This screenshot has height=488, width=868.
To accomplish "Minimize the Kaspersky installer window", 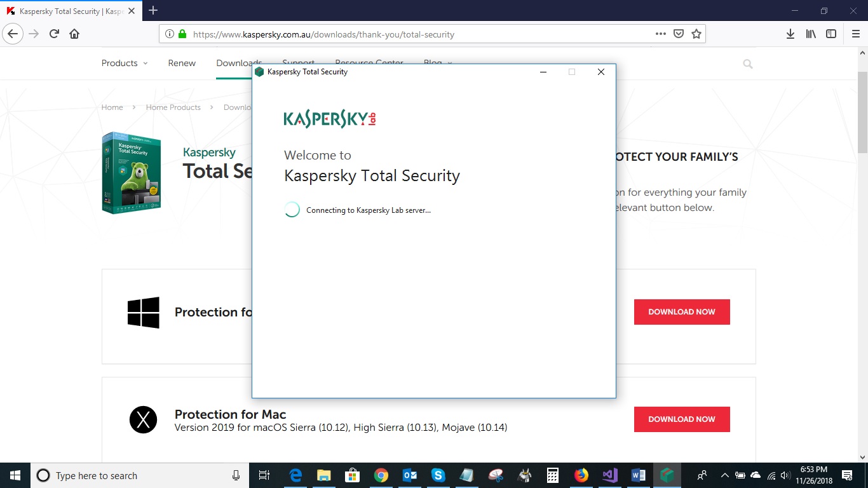I will [x=543, y=72].
